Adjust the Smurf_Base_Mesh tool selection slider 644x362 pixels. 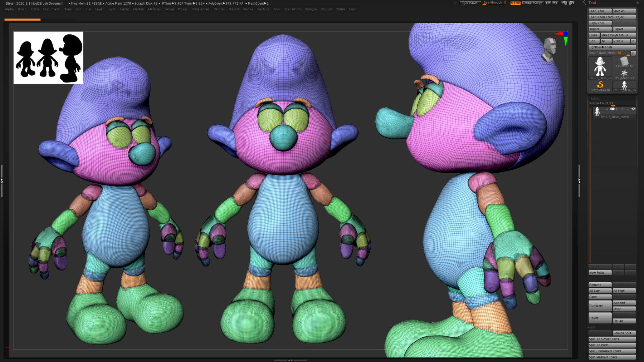[609, 53]
